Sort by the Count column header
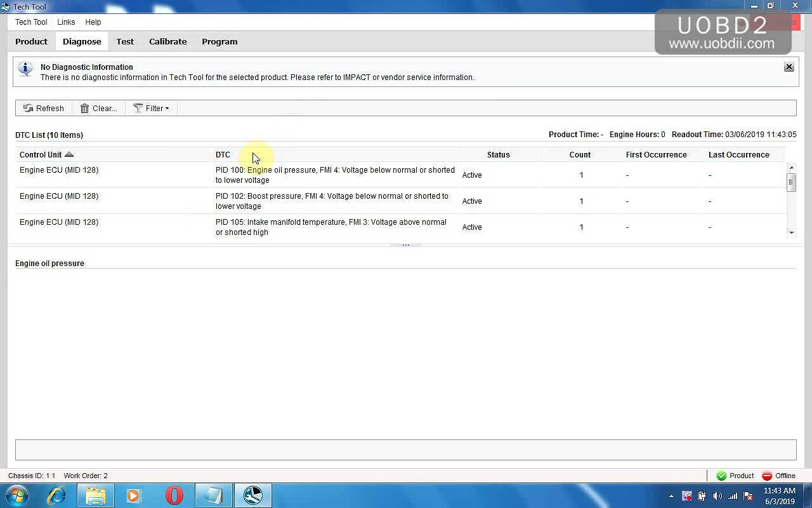 tap(580, 154)
